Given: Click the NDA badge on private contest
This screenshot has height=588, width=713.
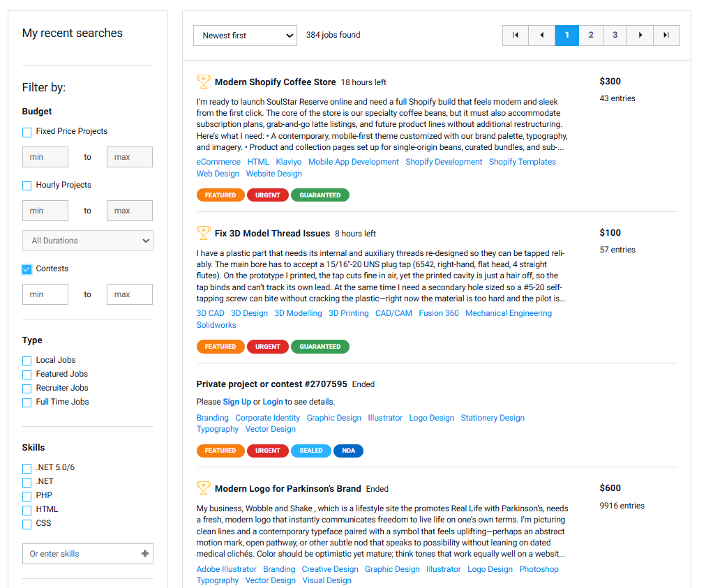Looking at the screenshot, I should [348, 451].
